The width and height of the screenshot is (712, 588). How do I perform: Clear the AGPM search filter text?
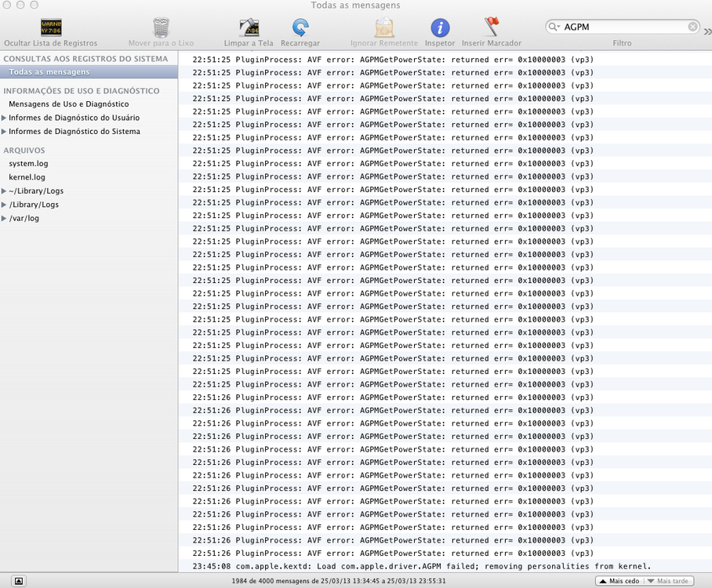692,27
